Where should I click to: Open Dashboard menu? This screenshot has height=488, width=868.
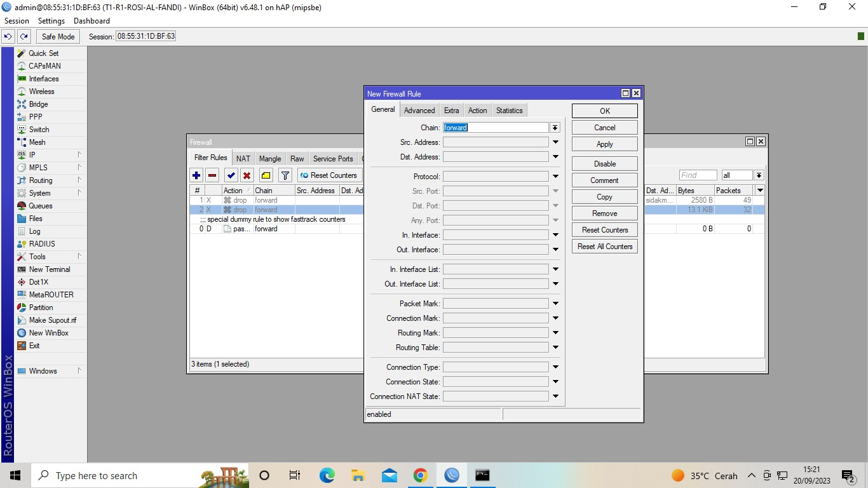tap(92, 21)
